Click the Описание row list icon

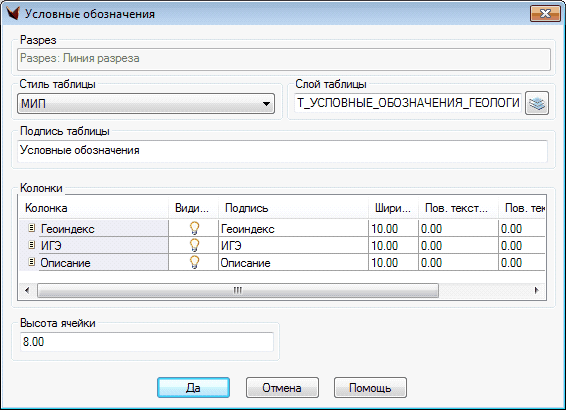[x=32, y=262]
